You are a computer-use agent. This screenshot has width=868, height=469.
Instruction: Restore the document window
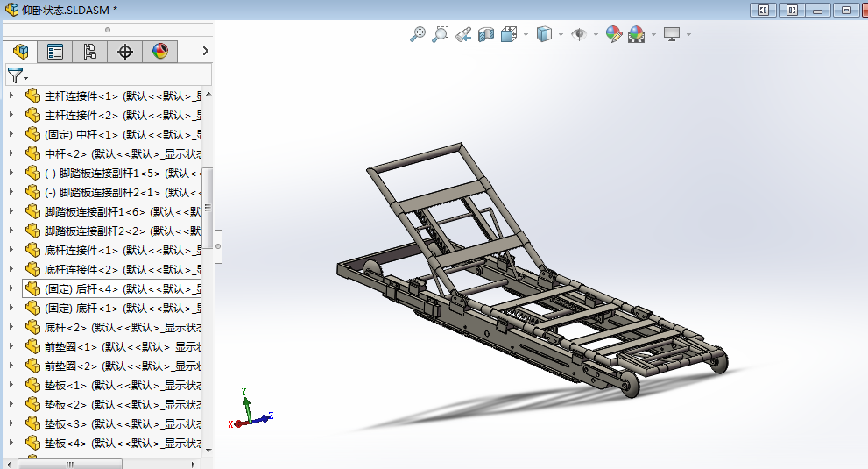(846, 10)
